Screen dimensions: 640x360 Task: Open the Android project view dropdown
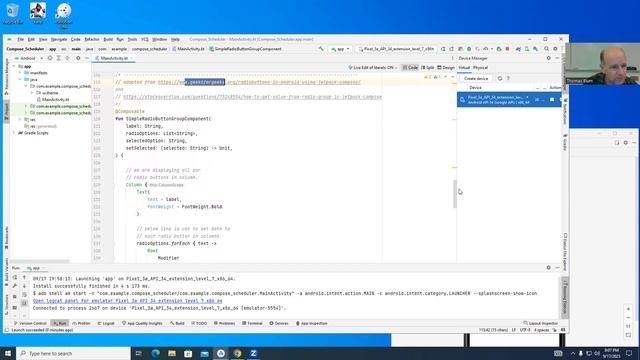(x=28, y=58)
